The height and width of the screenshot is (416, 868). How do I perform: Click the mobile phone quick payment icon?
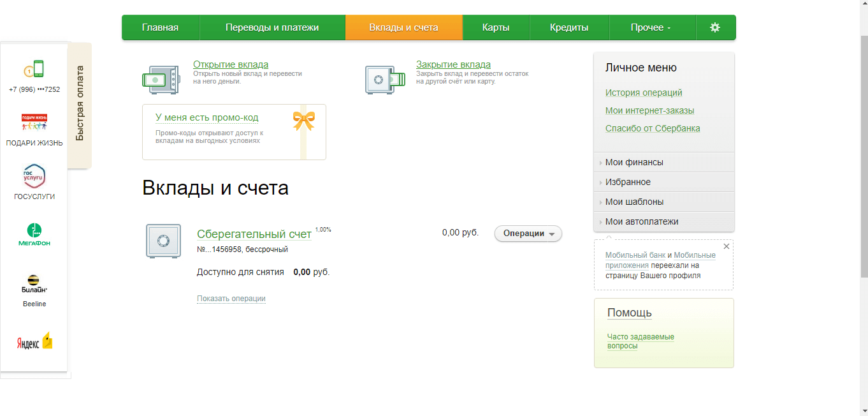tap(34, 69)
